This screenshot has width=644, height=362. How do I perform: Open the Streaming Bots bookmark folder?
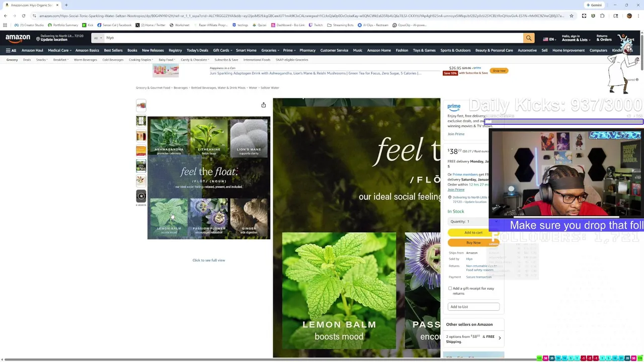(x=340, y=25)
